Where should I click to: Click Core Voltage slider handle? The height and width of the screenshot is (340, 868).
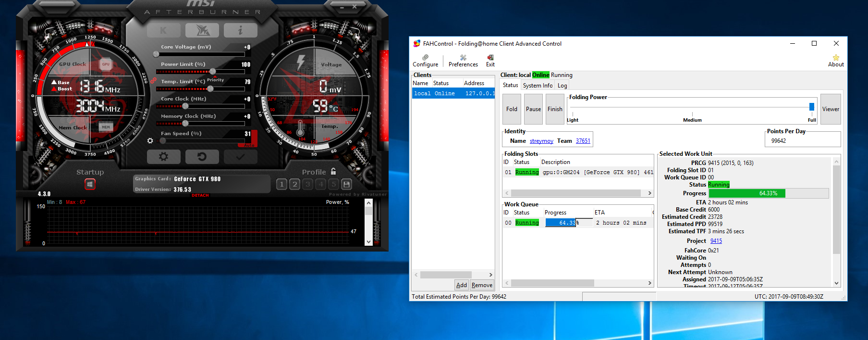(x=156, y=54)
